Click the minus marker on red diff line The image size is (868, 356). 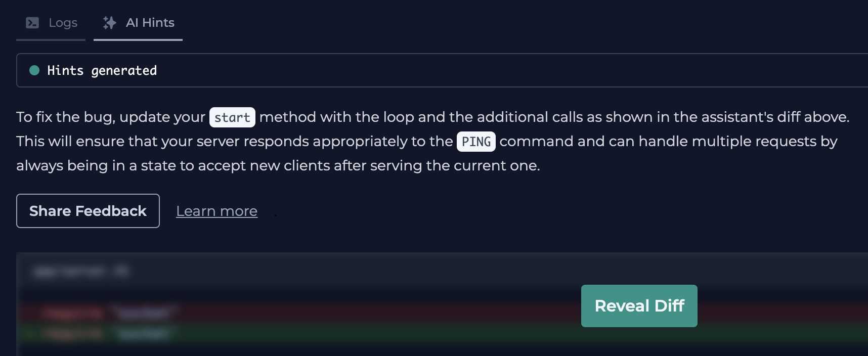click(x=29, y=313)
